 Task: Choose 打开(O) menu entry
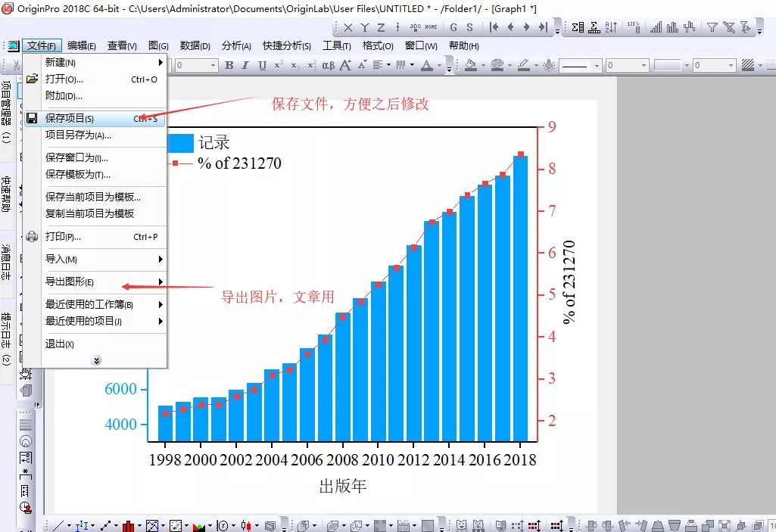tap(95, 79)
